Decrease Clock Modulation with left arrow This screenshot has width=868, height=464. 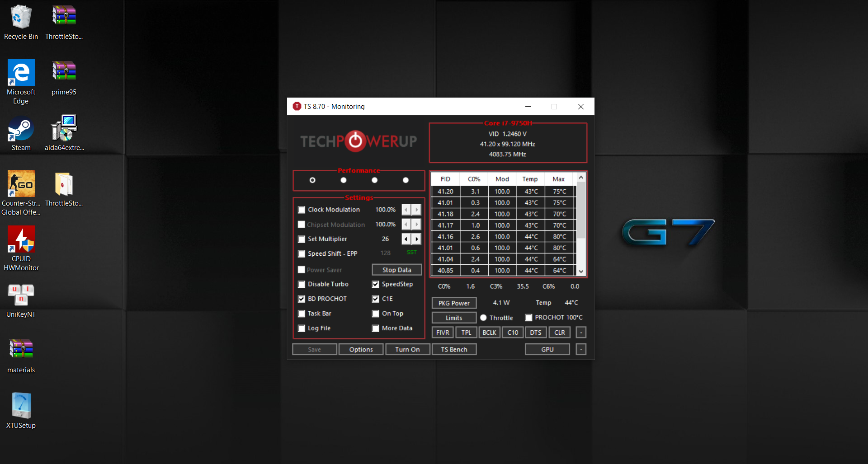[x=406, y=210]
